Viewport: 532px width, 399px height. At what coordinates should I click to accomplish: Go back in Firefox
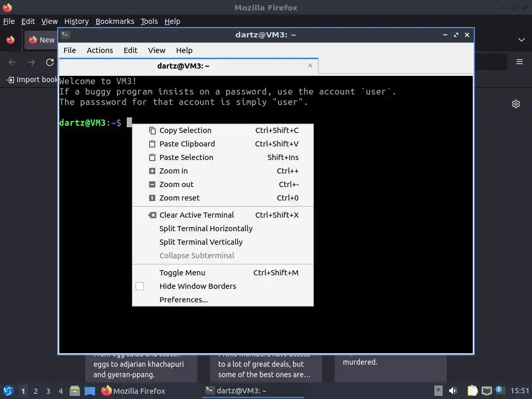click(12, 62)
